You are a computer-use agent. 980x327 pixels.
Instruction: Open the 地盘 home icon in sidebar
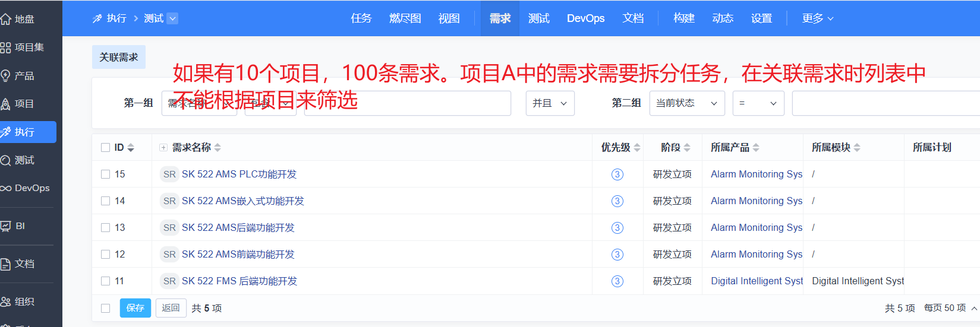pos(6,19)
